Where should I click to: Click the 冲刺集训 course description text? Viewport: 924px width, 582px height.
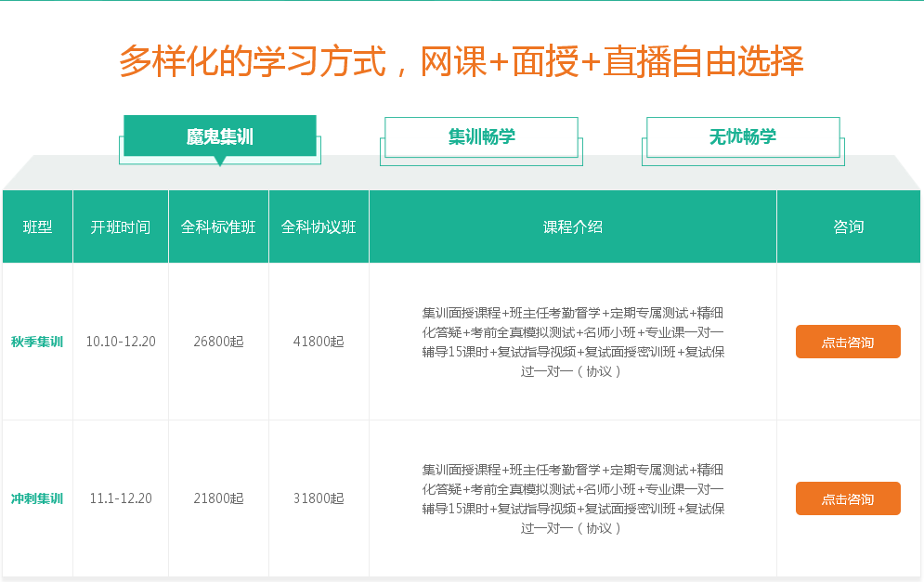[x=572, y=498]
